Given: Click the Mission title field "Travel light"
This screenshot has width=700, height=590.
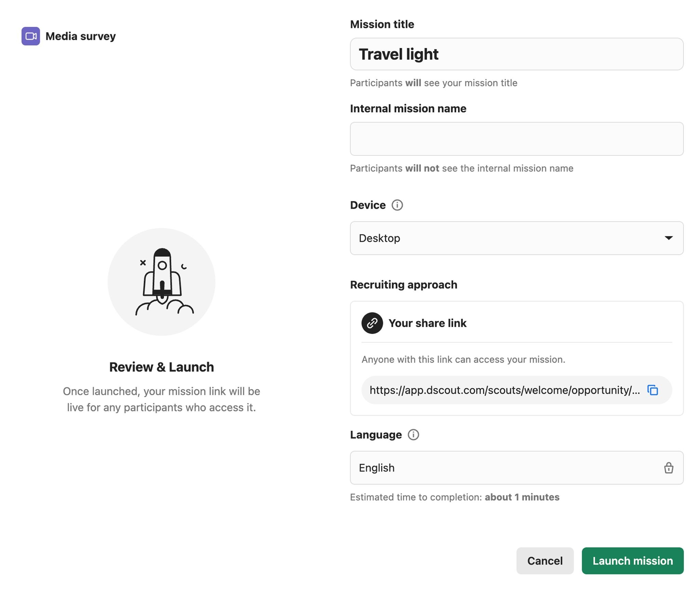Looking at the screenshot, I should [516, 54].
